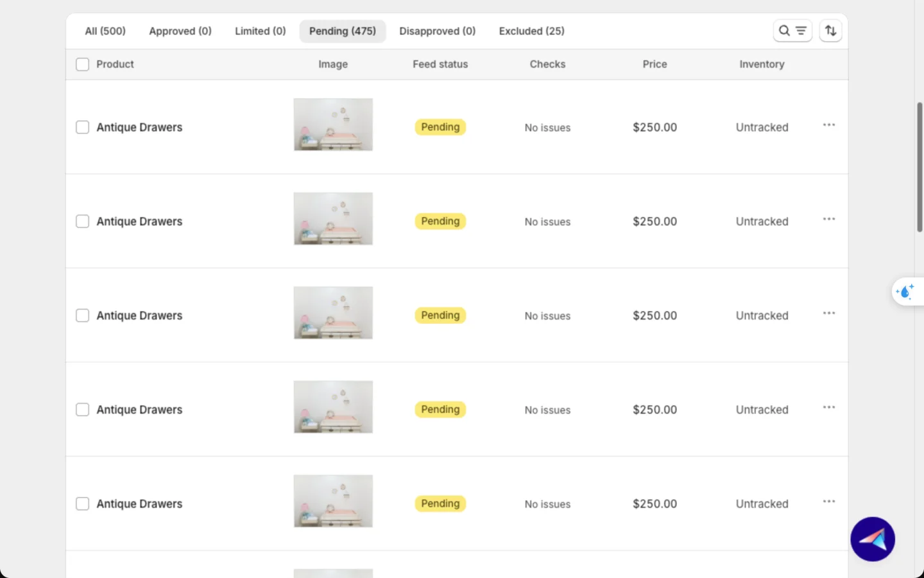Check the first Antique Drawers row checkbox
The image size is (924, 578).
click(83, 127)
